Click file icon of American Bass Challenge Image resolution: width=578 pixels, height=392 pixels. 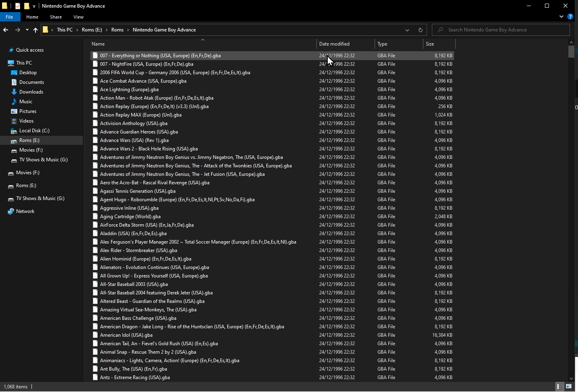(95, 318)
